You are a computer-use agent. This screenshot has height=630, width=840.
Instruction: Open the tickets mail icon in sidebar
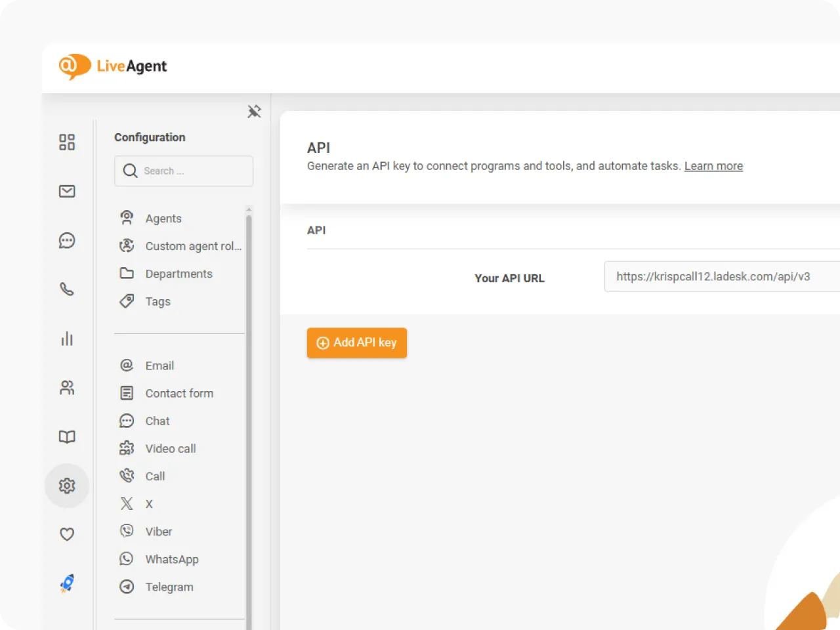pyautogui.click(x=67, y=191)
